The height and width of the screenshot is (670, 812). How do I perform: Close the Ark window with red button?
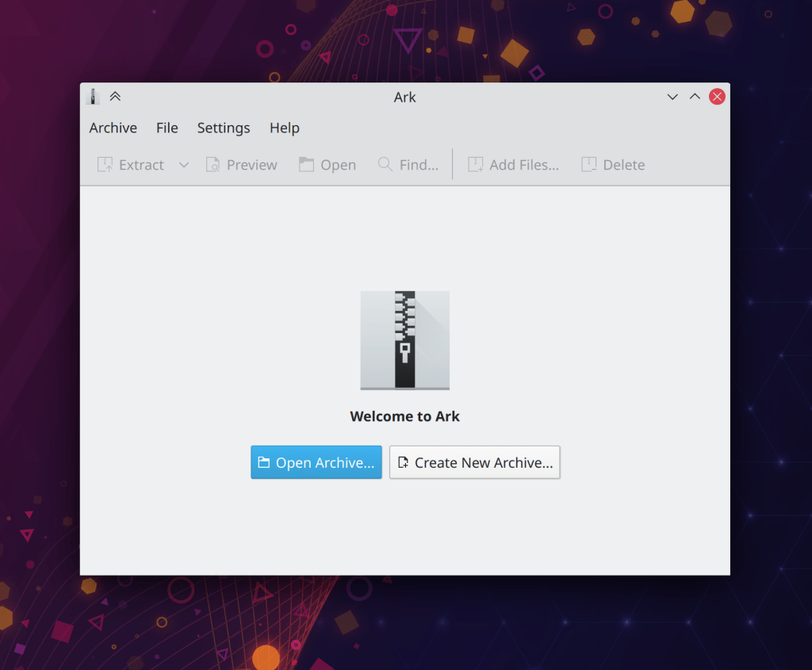(717, 97)
